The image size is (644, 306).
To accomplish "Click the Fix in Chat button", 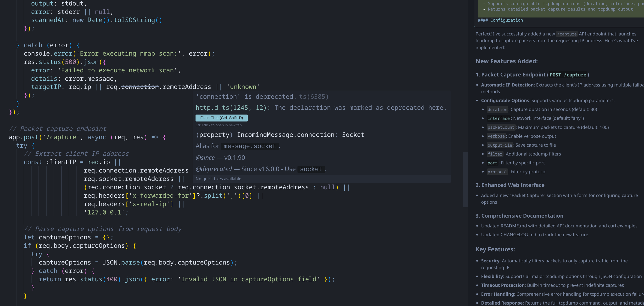I will [222, 118].
